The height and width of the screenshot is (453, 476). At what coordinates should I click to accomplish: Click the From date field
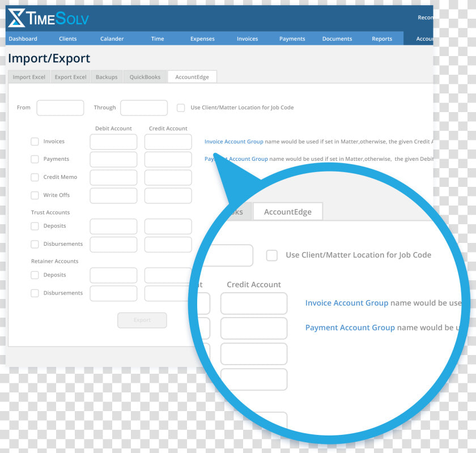[x=60, y=108]
